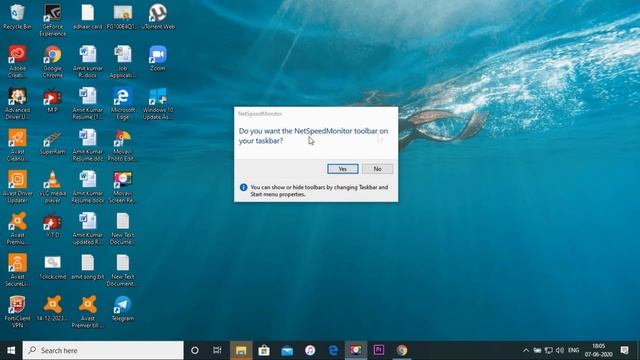Select the Y T D desktop icon
Image resolution: width=640 pixels, height=360 pixels.
(53, 225)
